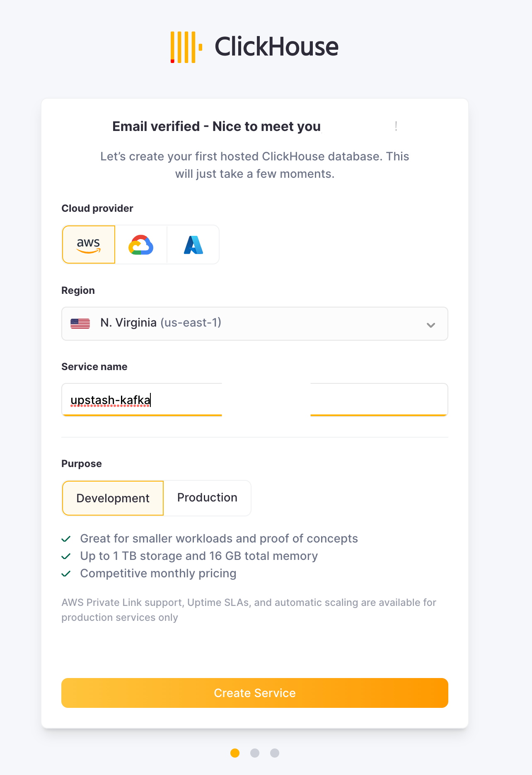Open the Region dropdown
Screen dimensions: 532x775
coord(254,324)
